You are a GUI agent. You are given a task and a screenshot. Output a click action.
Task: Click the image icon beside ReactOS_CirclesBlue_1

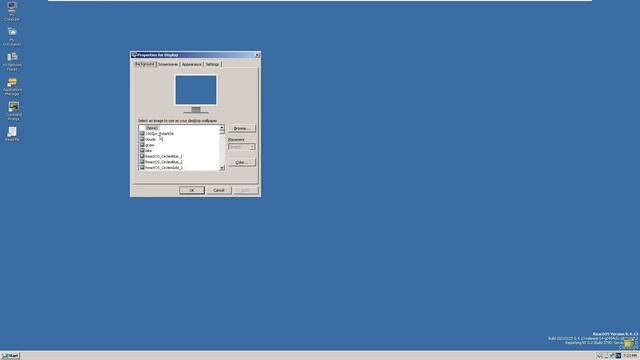click(x=142, y=156)
